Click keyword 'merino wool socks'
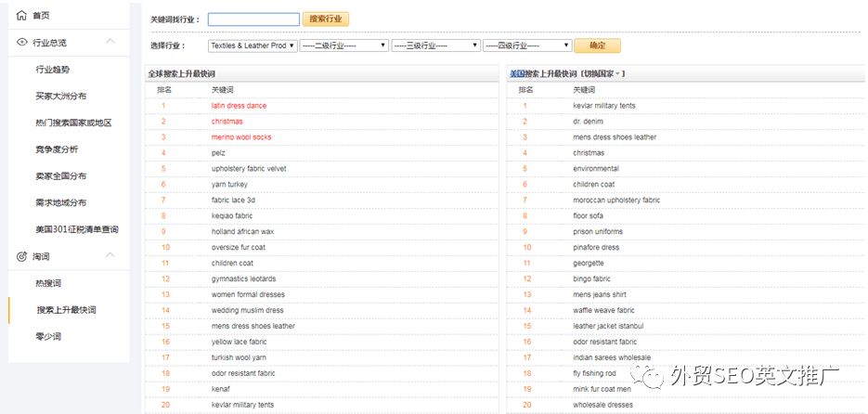The image size is (868, 414). (x=241, y=137)
